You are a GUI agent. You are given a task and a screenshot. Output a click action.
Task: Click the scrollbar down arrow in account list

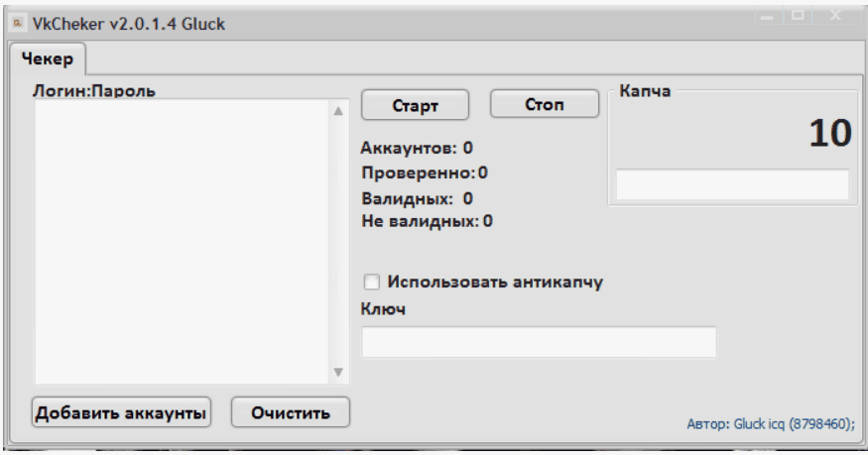pos(339,372)
